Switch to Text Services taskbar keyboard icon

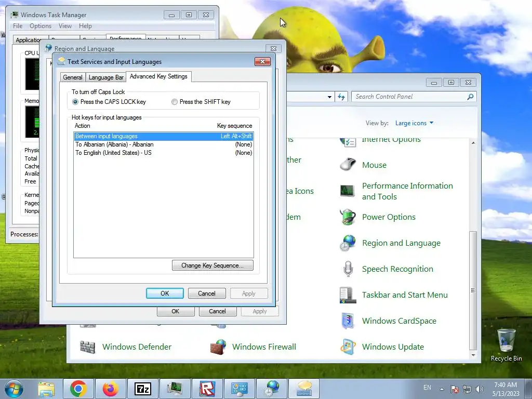click(x=304, y=389)
